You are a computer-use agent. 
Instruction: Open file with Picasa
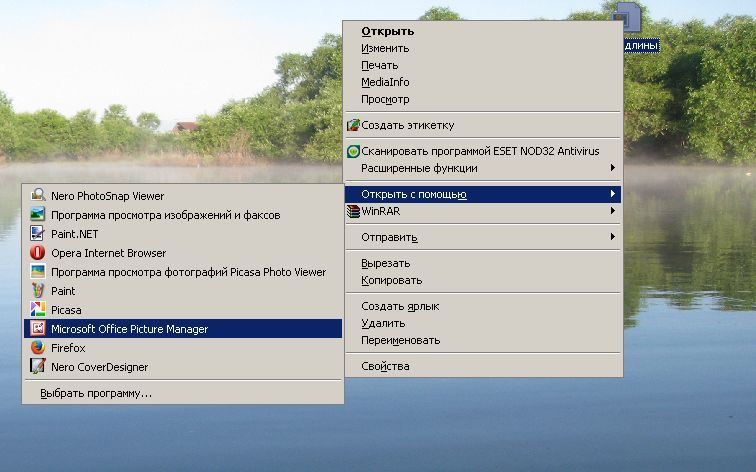click(183, 310)
